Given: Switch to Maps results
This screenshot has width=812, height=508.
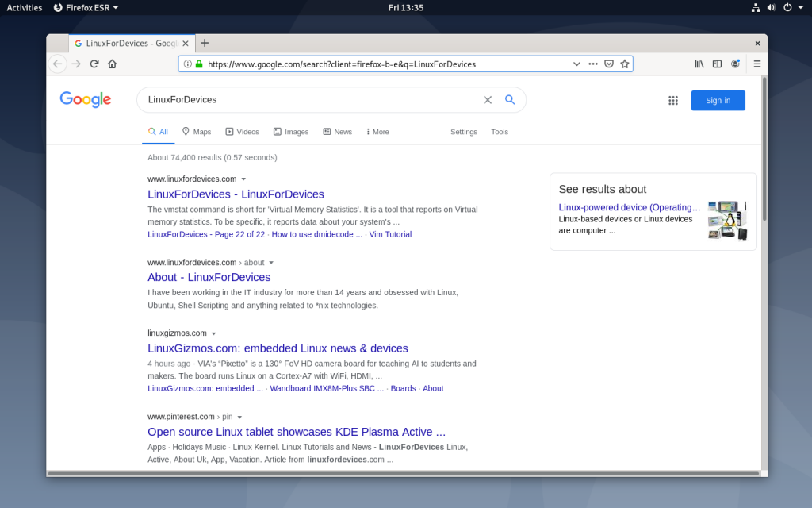Looking at the screenshot, I should click(x=197, y=132).
